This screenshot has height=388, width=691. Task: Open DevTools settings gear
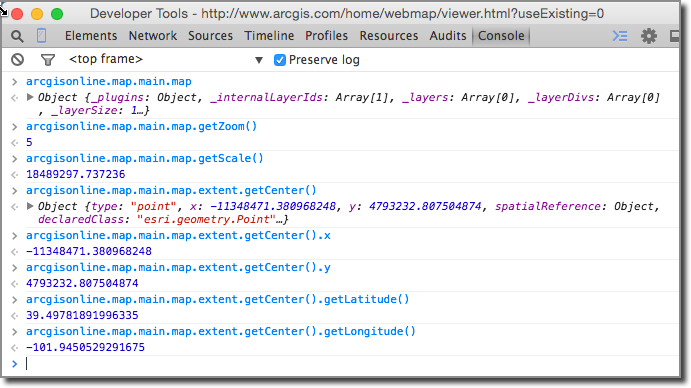[649, 36]
